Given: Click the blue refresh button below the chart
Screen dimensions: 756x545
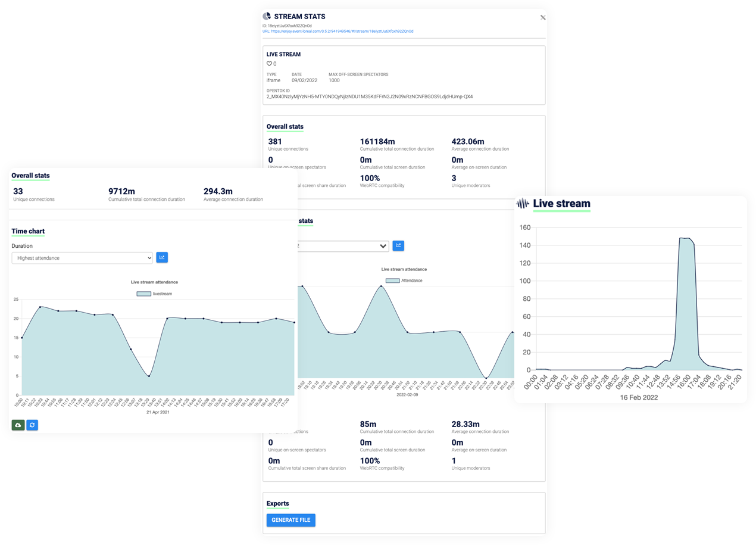Looking at the screenshot, I should tap(32, 425).
